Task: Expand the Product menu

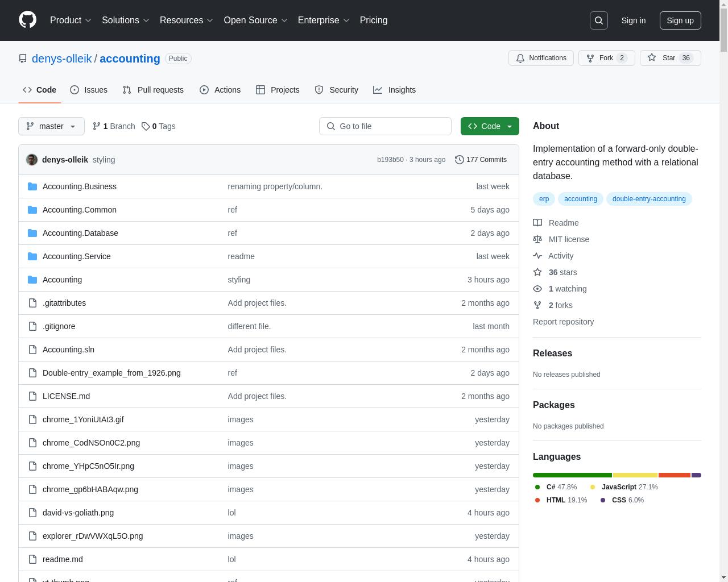Action: point(71,20)
